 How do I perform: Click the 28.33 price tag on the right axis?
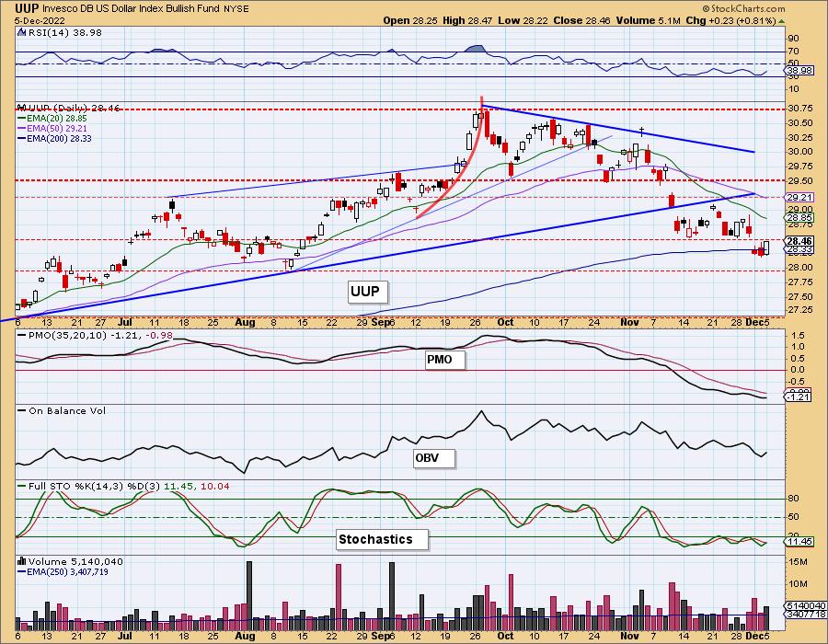(x=799, y=249)
